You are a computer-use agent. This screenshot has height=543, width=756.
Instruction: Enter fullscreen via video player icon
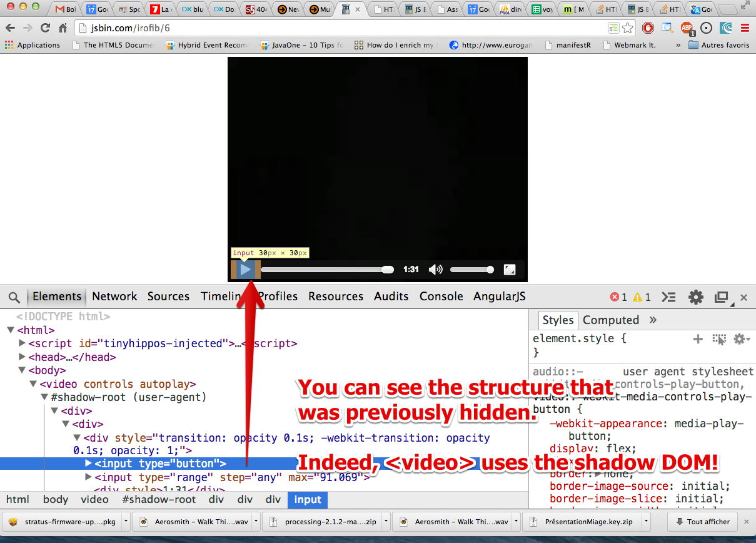tap(510, 269)
